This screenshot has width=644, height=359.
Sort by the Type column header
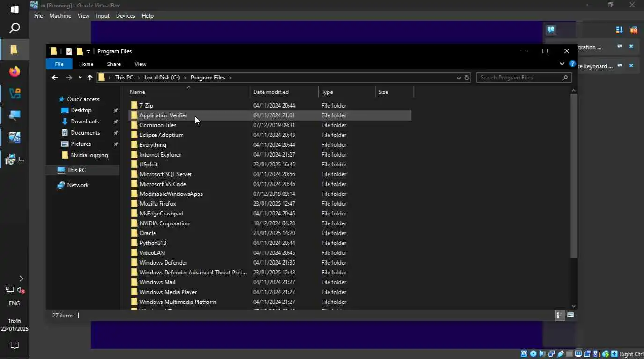347,92
